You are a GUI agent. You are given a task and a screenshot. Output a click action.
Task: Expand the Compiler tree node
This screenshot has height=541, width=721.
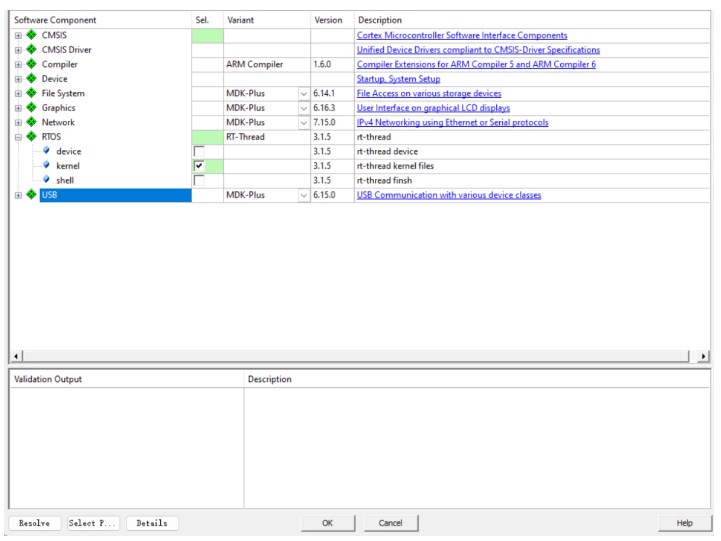(18, 64)
